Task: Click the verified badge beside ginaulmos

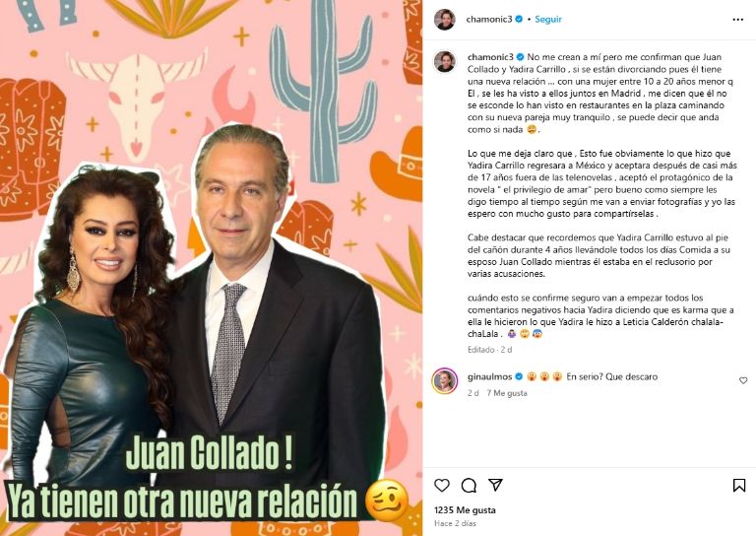Action: 520,376
